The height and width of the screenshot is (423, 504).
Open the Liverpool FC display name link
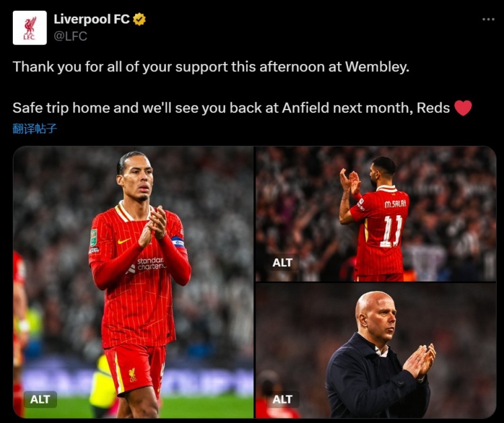tap(91, 20)
